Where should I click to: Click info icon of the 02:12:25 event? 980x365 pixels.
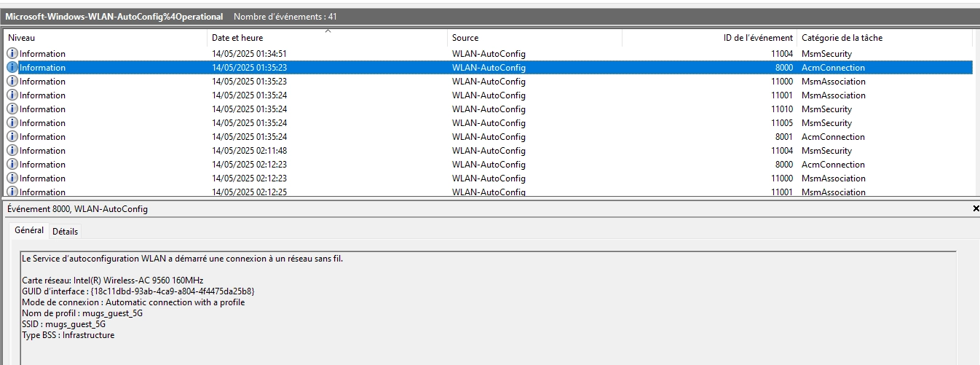[12, 192]
